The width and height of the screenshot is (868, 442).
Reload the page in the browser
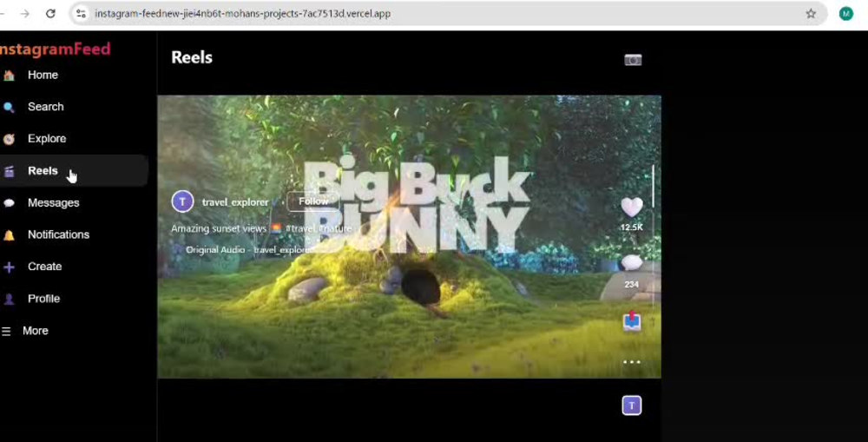[50, 13]
